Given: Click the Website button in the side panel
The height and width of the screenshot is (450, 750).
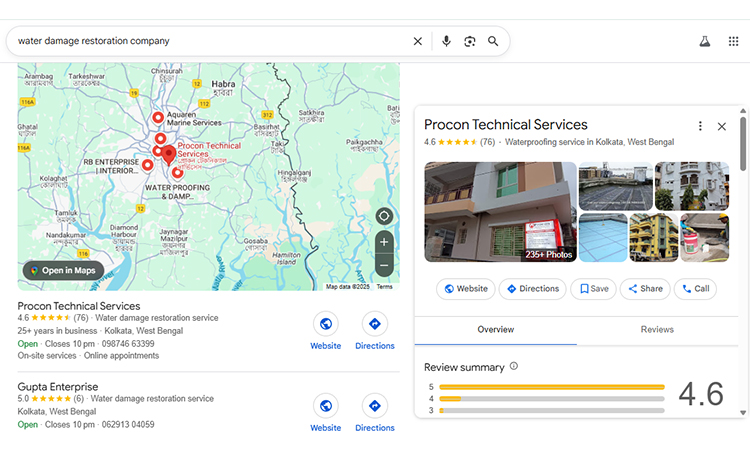Looking at the screenshot, I should click(x=465, y=289).
